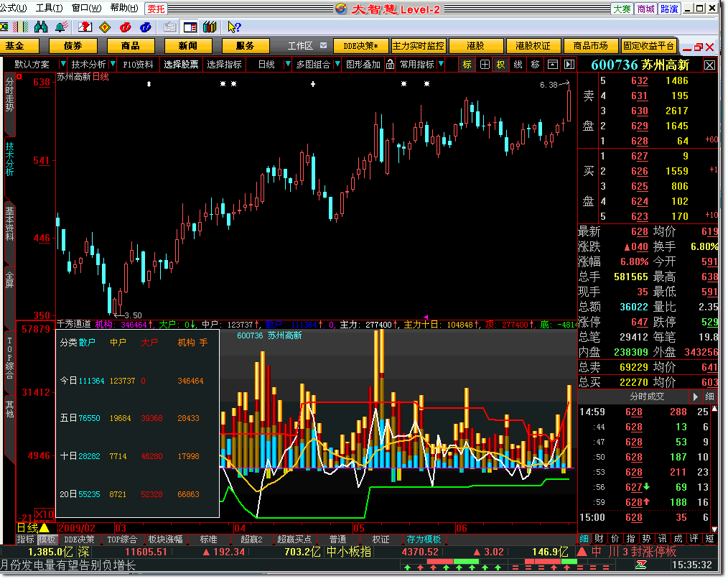The width and height of the screenshot is (728, 579).
Task: Click the gray clipboard toolbar icon
Action: pos(170,27)
